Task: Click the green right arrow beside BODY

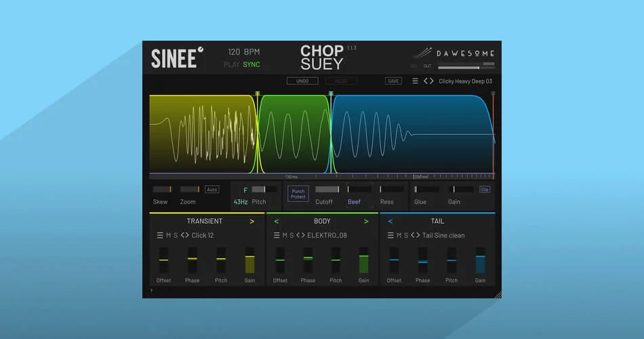Action: (x=366, y=222)
